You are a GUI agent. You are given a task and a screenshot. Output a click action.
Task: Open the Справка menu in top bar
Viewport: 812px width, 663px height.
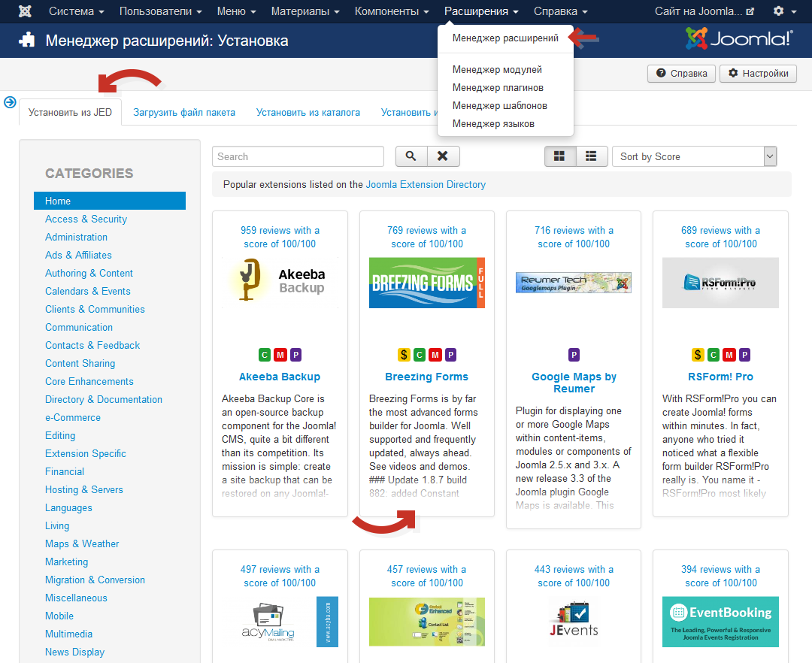click(560, 11)
